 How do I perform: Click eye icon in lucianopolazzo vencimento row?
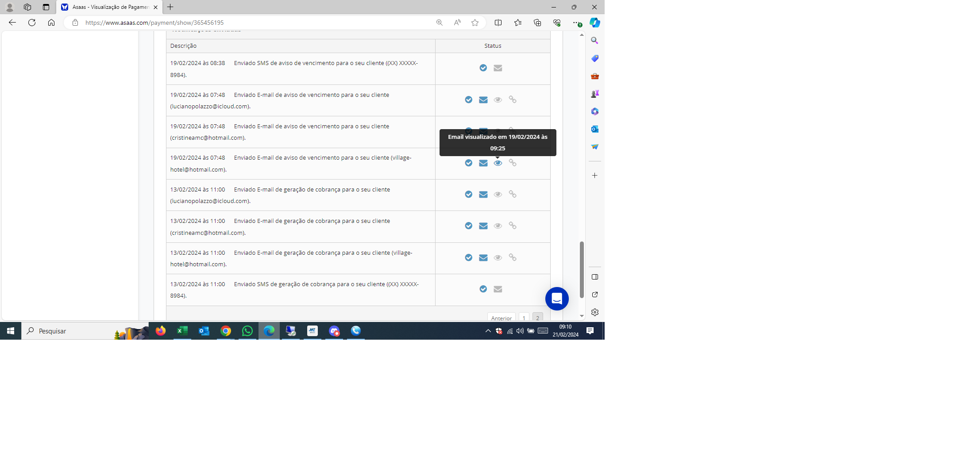tap(498, 100)
